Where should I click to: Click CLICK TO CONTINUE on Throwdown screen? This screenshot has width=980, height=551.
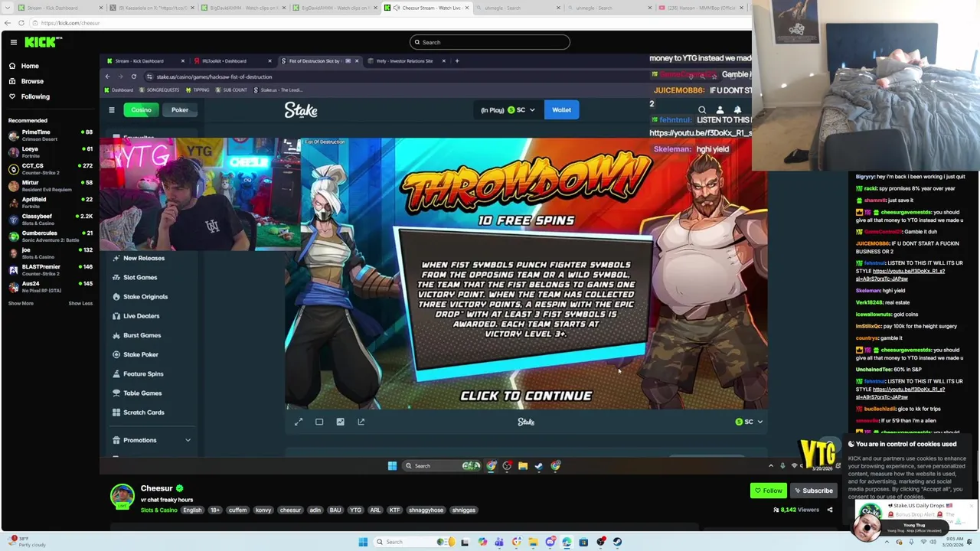(526, 396)
